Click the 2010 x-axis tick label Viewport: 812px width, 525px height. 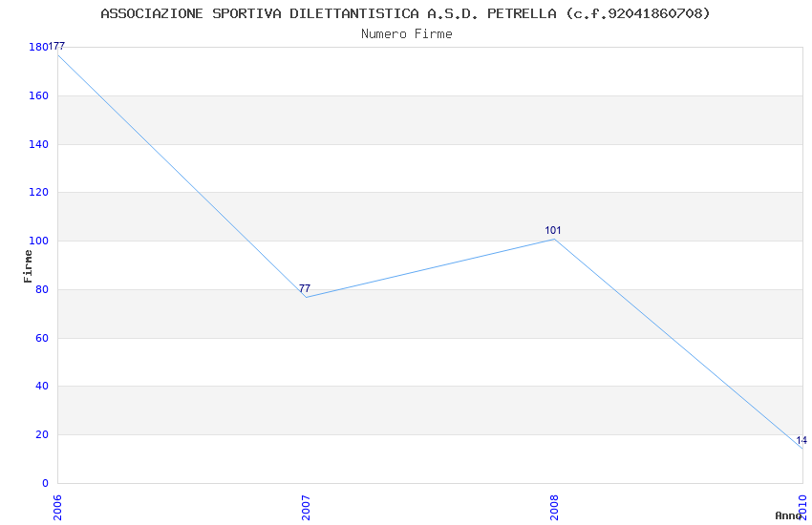click(802, 507)
